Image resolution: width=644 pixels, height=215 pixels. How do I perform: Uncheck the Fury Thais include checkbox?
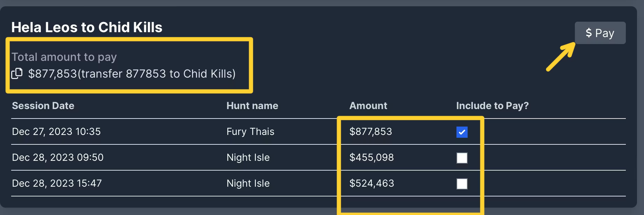[x=462, y=132]
